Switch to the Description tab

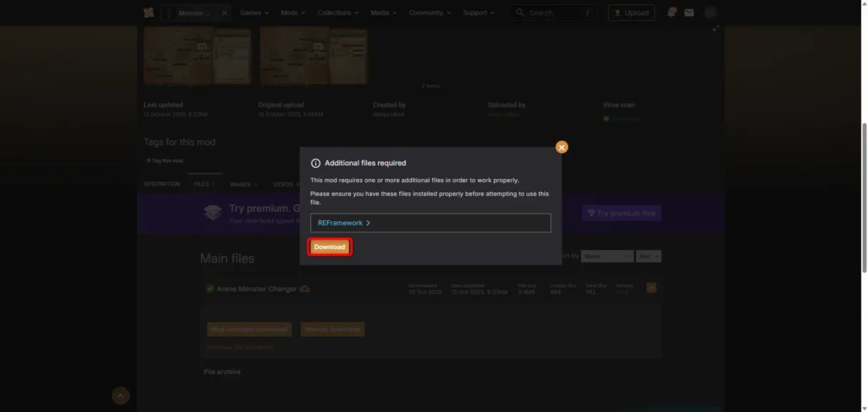pyautogui.click(x=162, y=184)
